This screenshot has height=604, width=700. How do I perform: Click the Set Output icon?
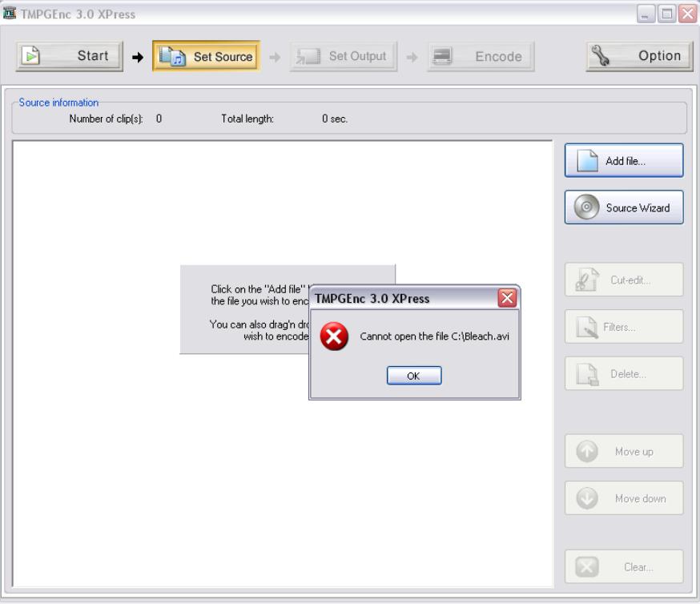coord(308,56)
